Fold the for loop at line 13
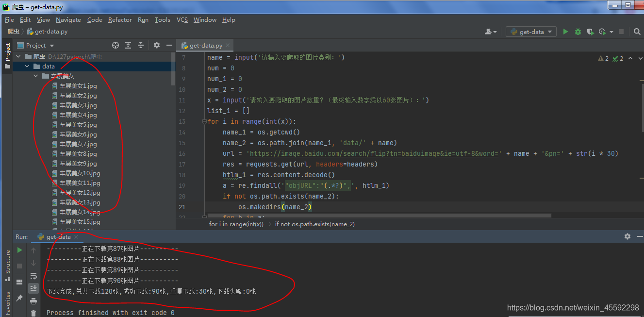This screenshot has width=644, height=317. point(205,121)
